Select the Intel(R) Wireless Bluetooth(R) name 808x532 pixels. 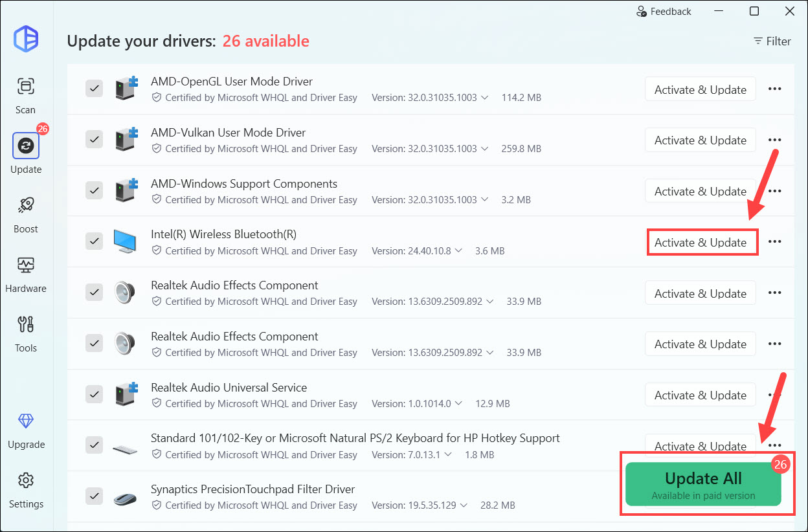pyautogui.click(x=223, y=234)
